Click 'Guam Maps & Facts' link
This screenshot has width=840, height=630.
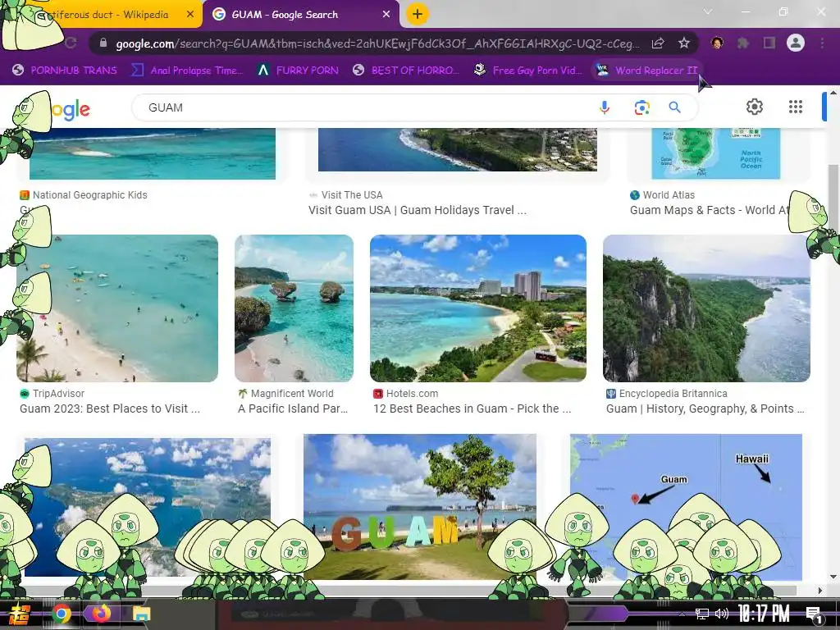[x=710, y=210]
